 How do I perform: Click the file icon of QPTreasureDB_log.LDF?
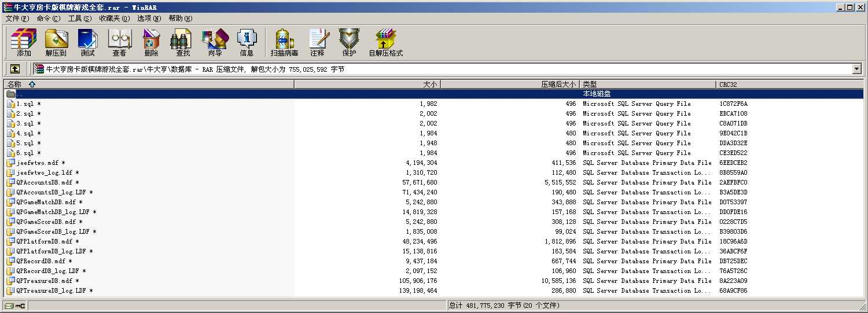point(10,291)
